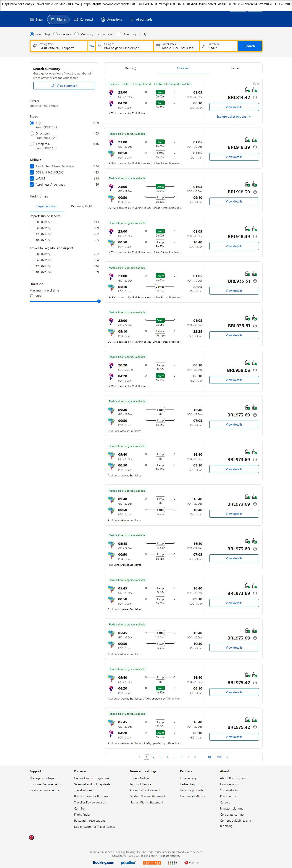Switch to the Fastest results tab
This screenshot has height=868, width=292.
(x=236, y=68)
